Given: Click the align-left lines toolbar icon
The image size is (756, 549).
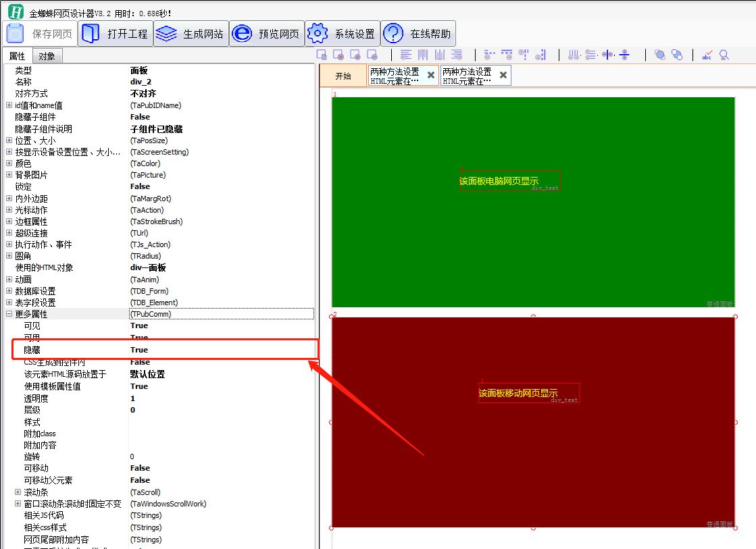Looking at the screenshot, I should [406, 55].
